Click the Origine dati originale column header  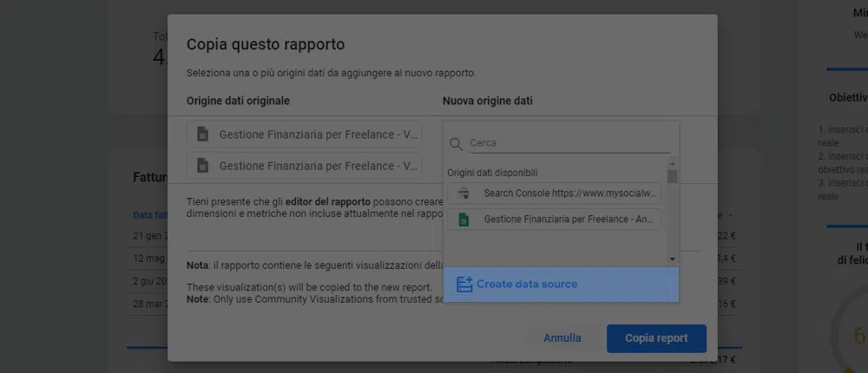(x=238, y=101)
